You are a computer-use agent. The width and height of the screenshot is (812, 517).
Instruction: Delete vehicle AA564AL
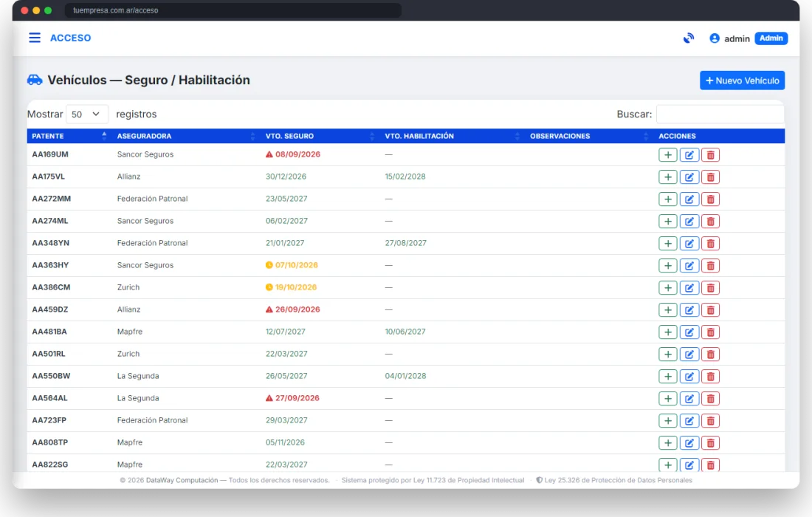coord(710,398)
